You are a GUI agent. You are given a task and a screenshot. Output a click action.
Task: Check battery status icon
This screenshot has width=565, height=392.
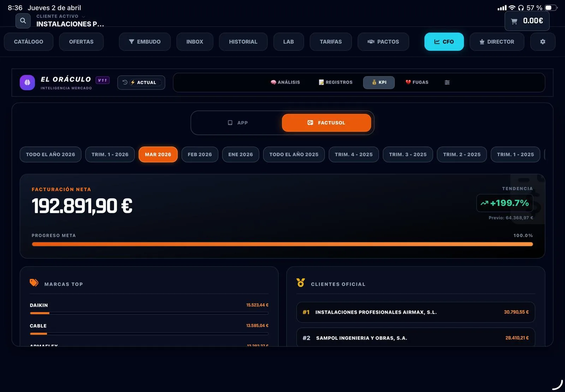click(x=551, y=8)
